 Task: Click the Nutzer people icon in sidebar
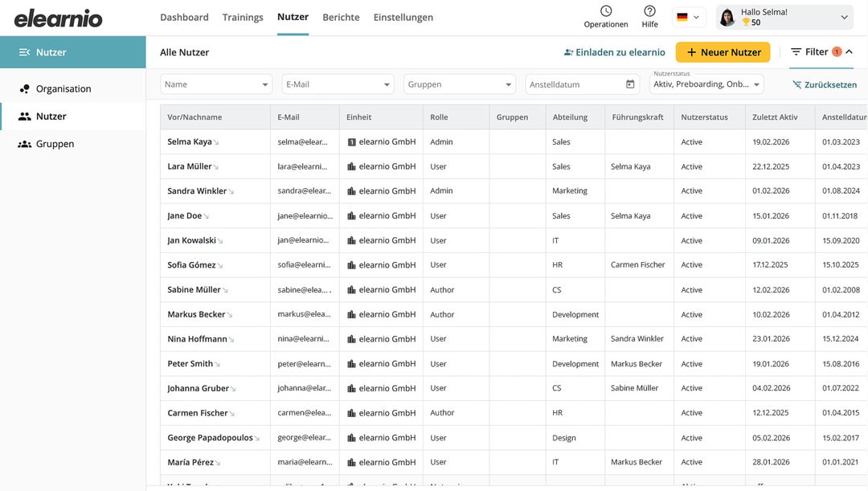pos(24,117)
